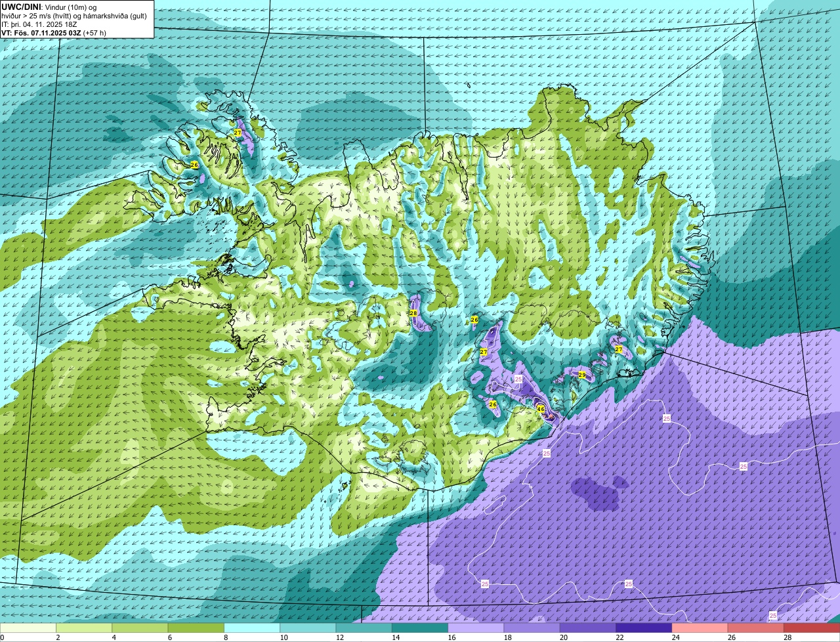Click legend scale value 4
The height and width of the screenshot is (642, 840).
[114, 637]
